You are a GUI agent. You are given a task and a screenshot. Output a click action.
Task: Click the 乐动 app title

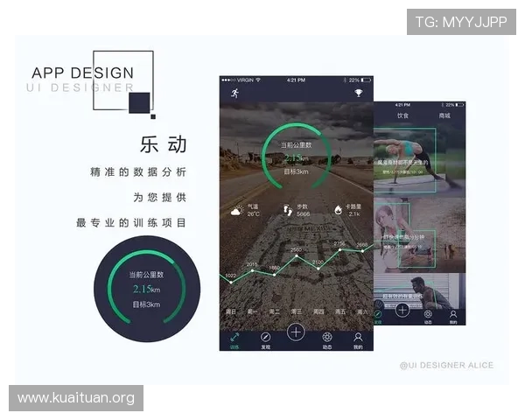click(163, 144)
